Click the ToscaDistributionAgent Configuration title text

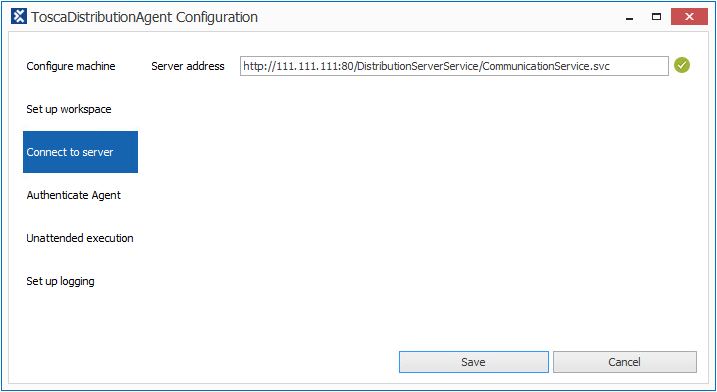[144, 17]
